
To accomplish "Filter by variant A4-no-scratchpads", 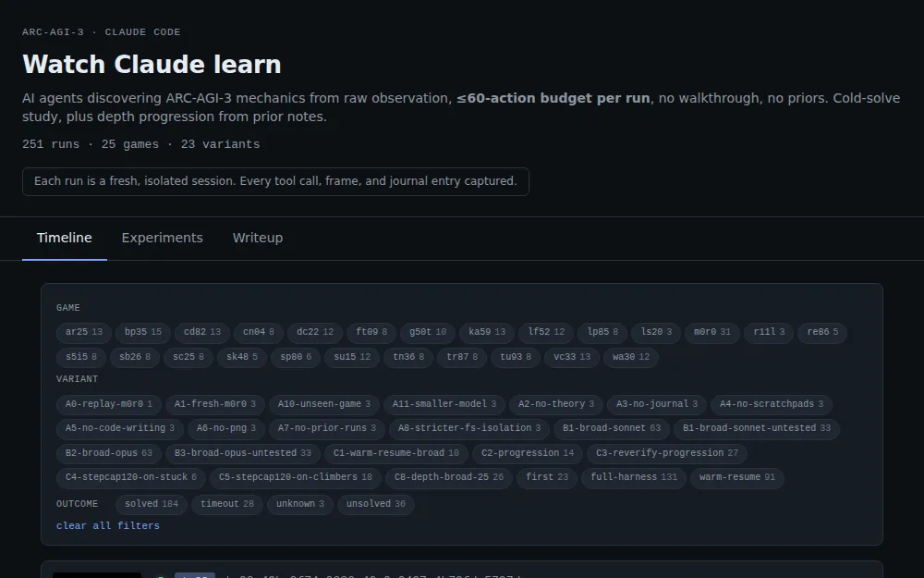I will point(772,405).
